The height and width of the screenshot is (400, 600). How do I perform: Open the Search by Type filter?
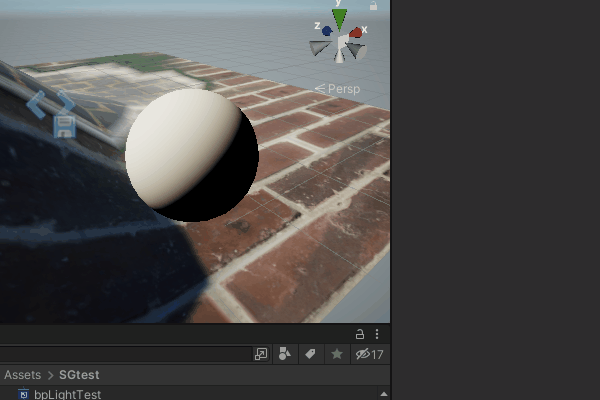point(285,354)
